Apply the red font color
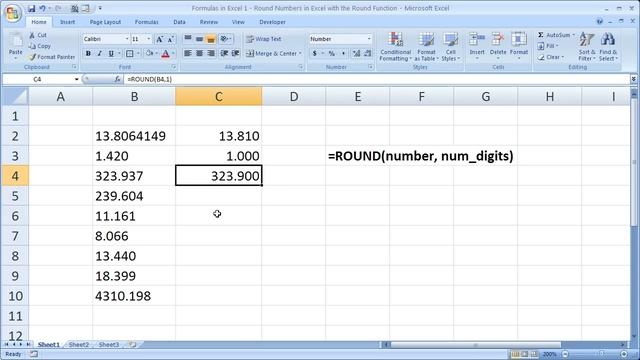Viewport: 640px width, 360px height. pos(166,53)
